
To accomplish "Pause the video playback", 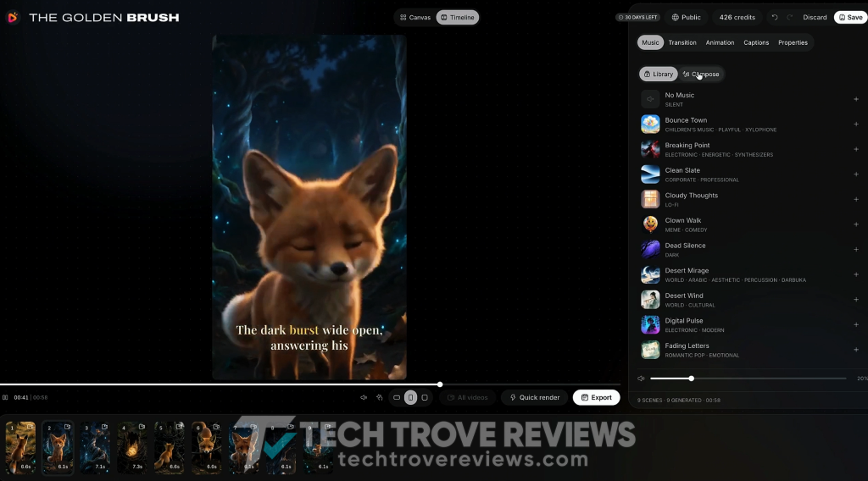I will click(5, 397).
